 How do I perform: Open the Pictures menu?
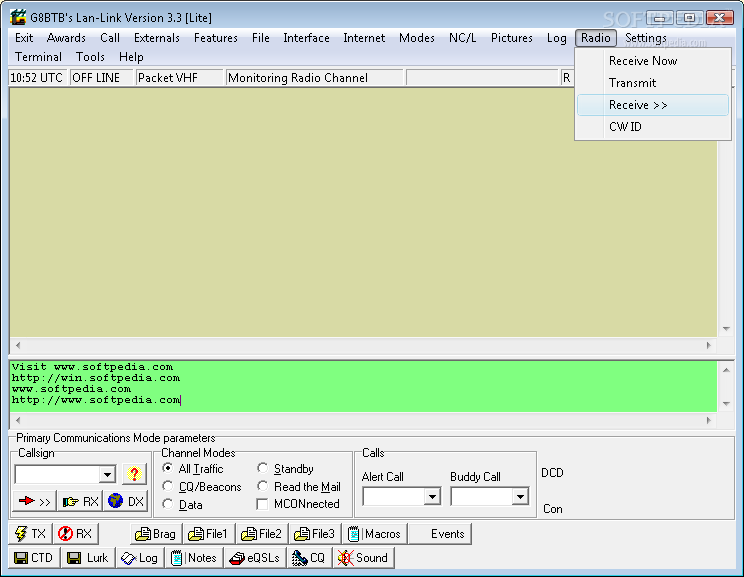pos(512,38)
